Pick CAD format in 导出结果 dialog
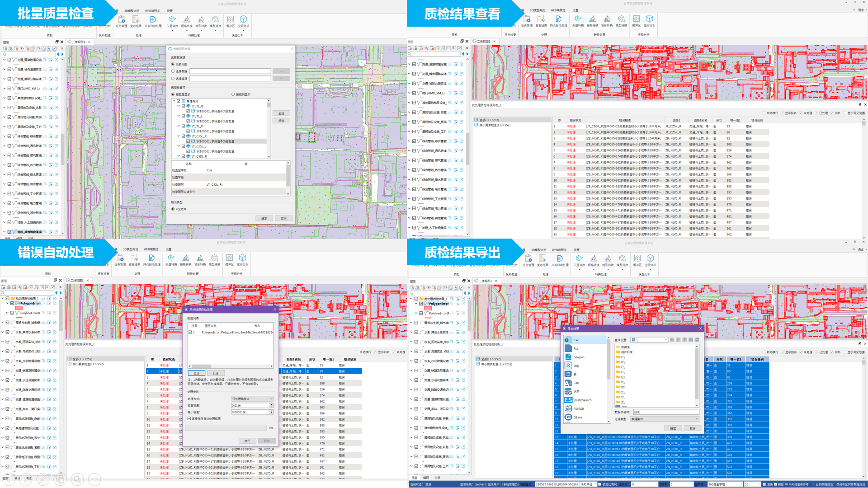 [576, 383]
